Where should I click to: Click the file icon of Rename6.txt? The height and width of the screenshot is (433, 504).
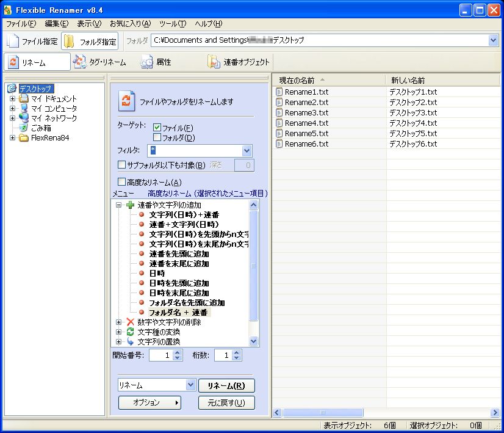click(x=279, y=144)
